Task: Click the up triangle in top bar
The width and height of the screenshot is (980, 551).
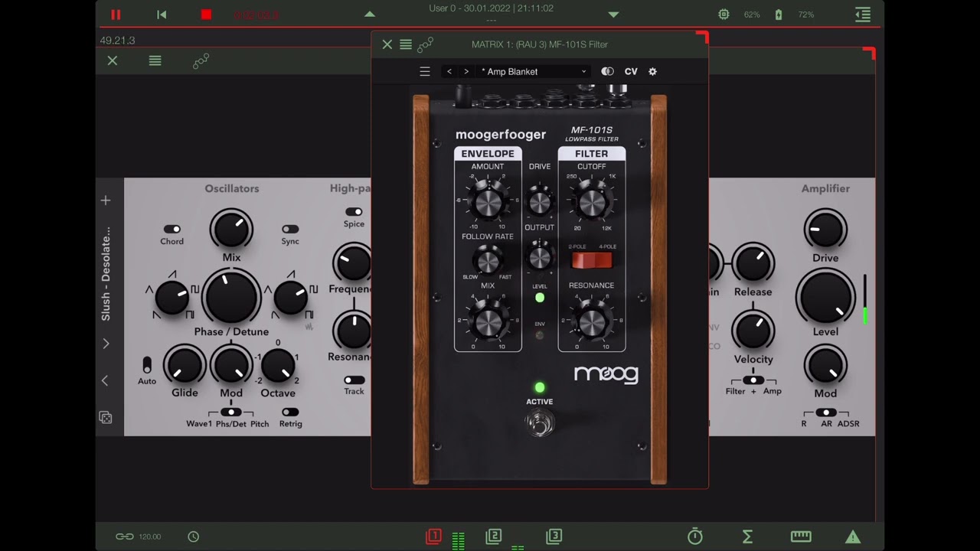Action: pyautogui.click(x=370, y=15)
